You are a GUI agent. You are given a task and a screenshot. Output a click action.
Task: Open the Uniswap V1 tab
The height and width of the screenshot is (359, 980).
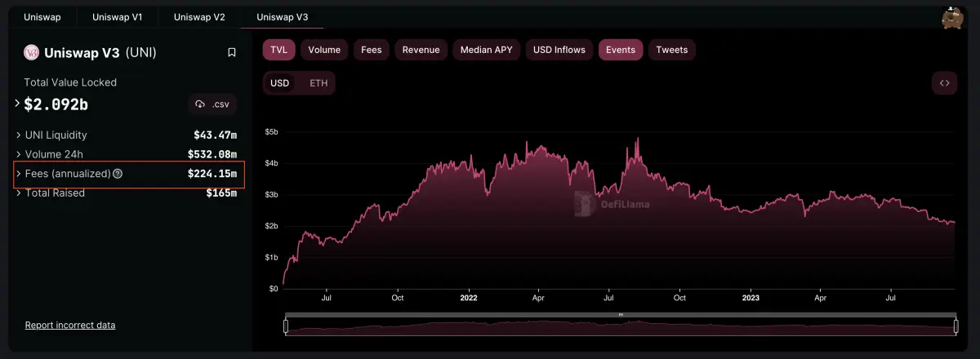117,16
